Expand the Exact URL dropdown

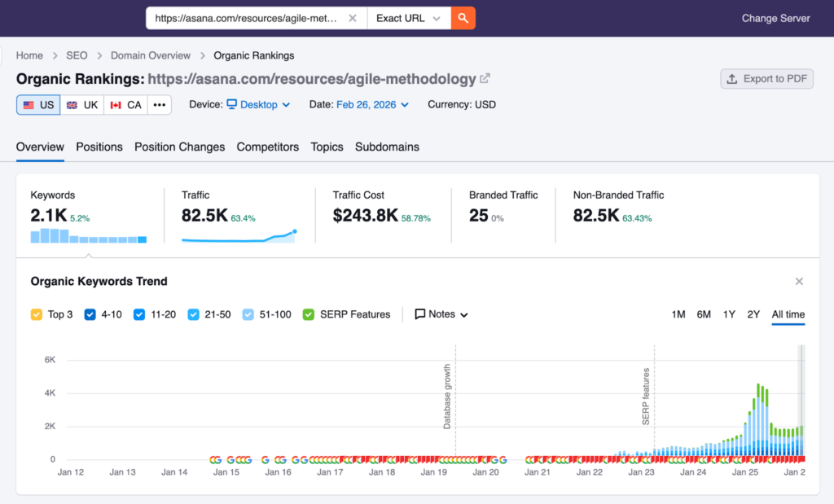click(408, 18)
